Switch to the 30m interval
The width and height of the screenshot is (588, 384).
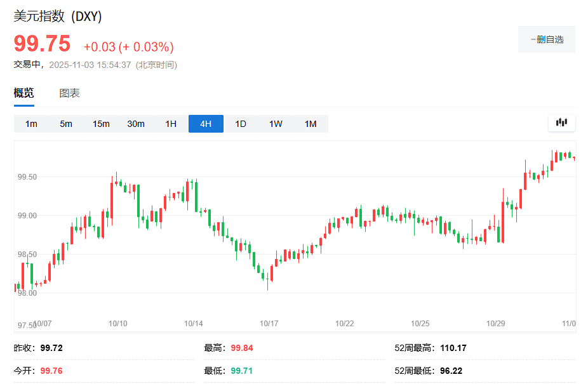[x=135, y=124]
